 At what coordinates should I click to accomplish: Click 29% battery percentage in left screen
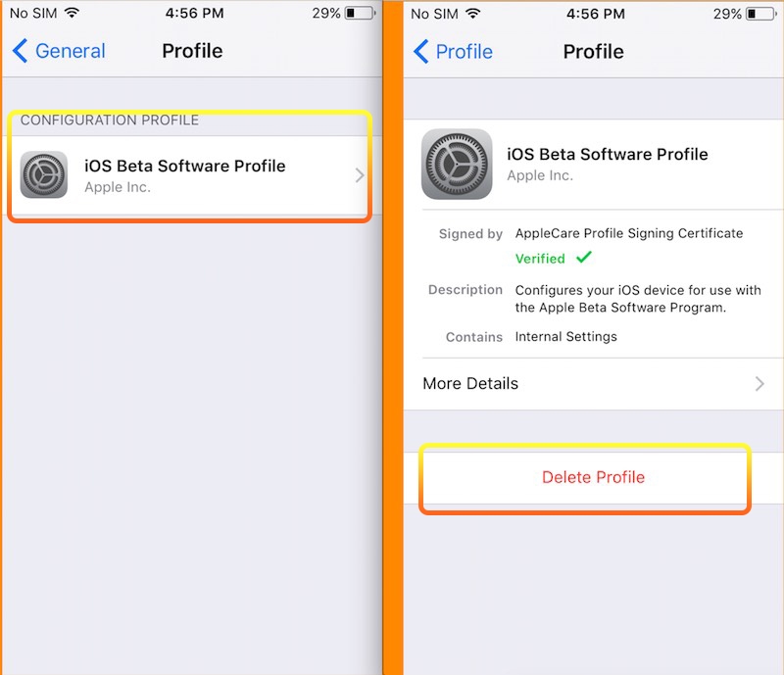point(326,14)
